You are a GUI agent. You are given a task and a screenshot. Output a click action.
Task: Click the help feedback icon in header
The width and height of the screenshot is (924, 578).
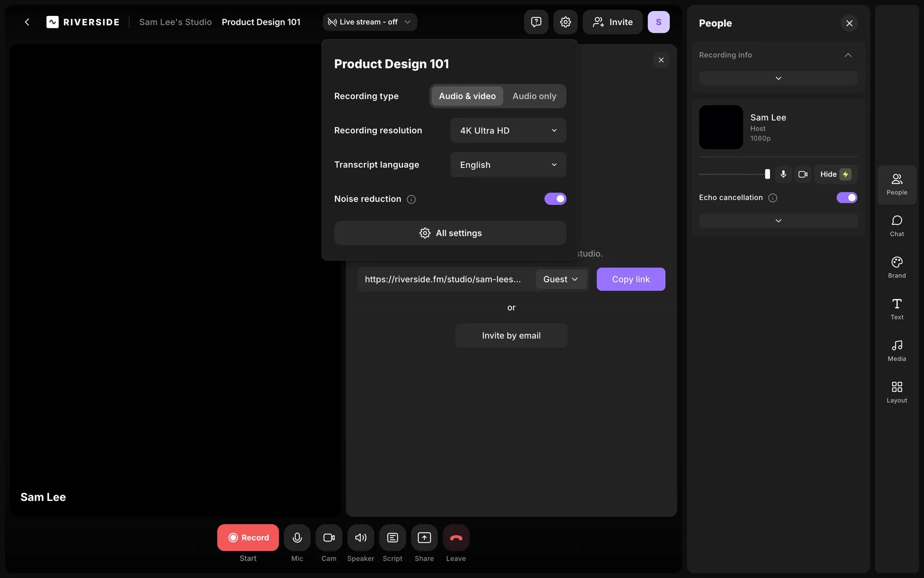pyautogui.click(x=536, y=22)
